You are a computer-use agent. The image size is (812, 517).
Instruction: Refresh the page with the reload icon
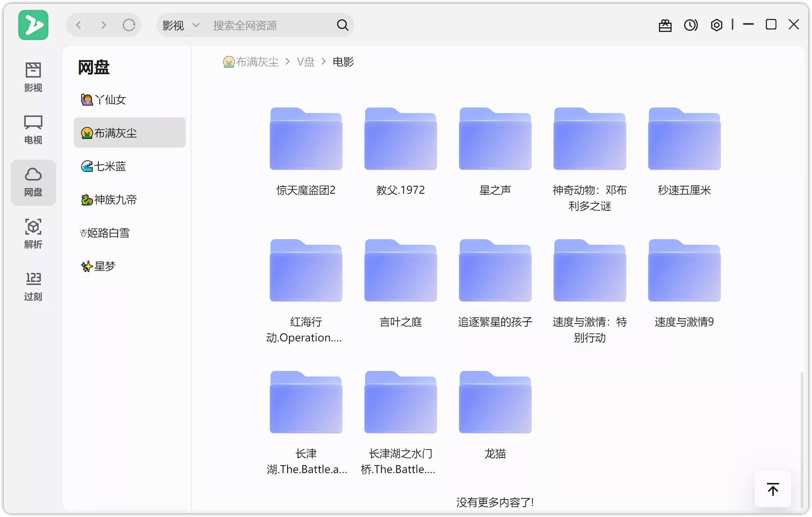(x=129, y=25)
